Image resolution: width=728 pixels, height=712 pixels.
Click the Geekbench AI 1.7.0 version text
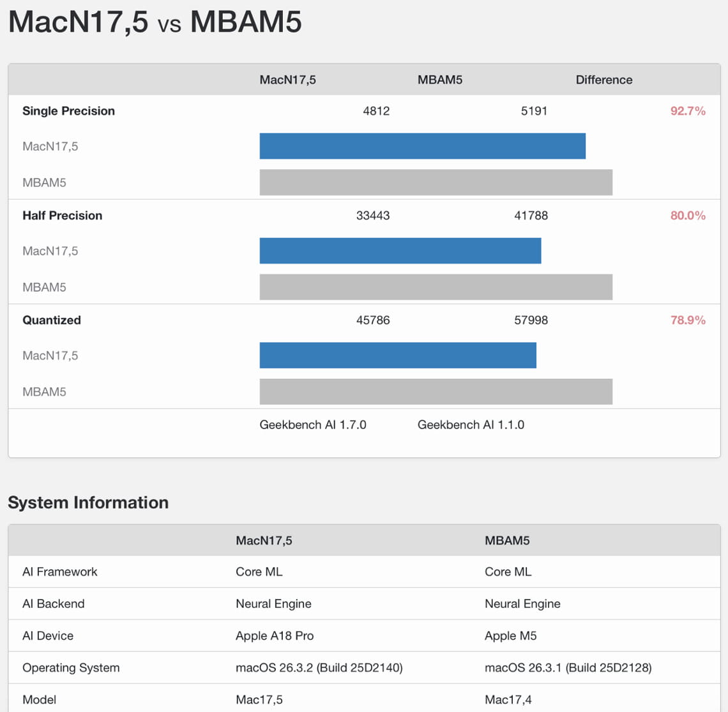pos(313,425)
